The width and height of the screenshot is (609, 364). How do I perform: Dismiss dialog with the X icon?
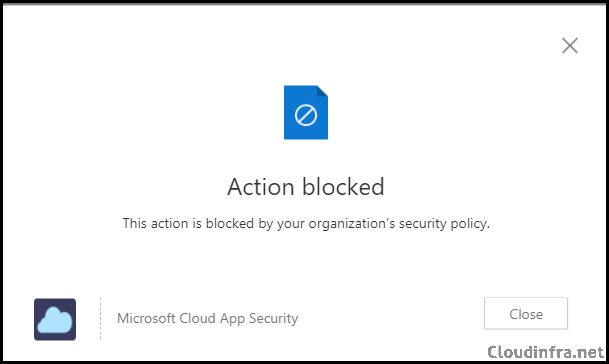point(570,45)
